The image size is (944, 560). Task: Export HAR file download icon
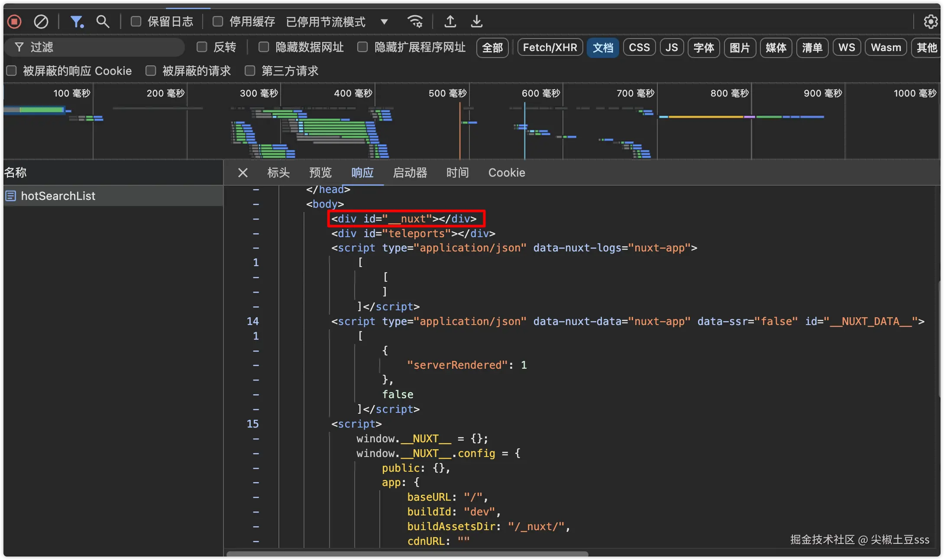coord(476,21)
